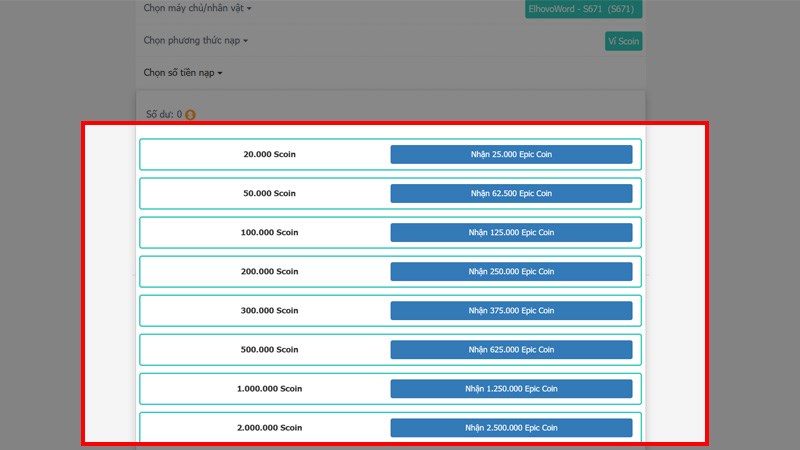Select the 500.000 Scoin amount text
Viewport: 800px width, 450px height.
(269, 349)
